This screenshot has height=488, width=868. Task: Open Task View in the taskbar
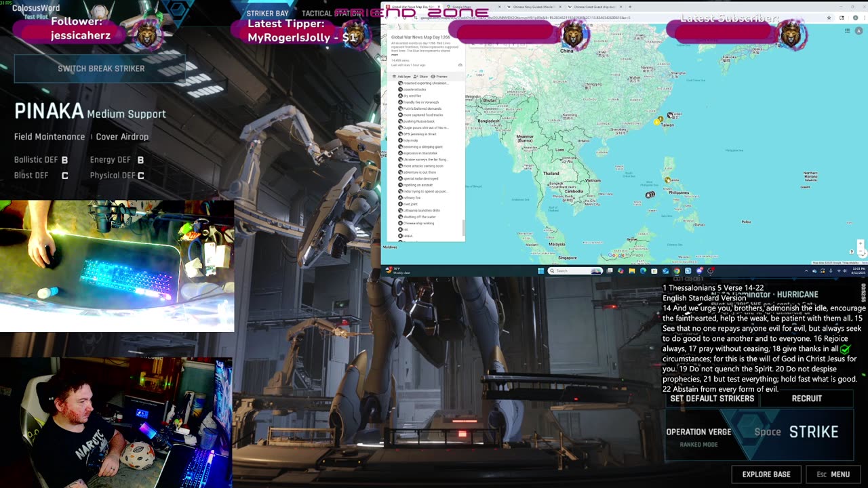[x=610, y=271]
